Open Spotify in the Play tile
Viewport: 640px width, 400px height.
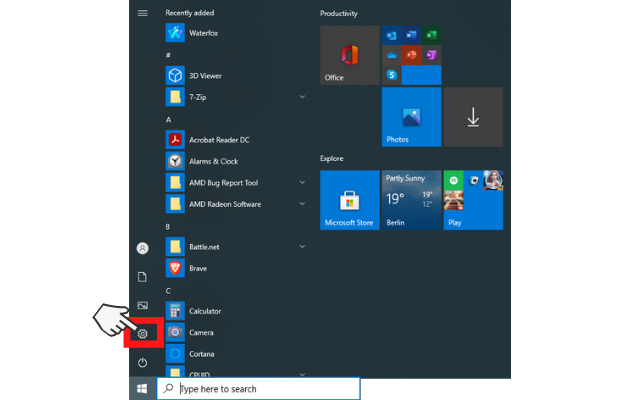[x=453, y=180]
